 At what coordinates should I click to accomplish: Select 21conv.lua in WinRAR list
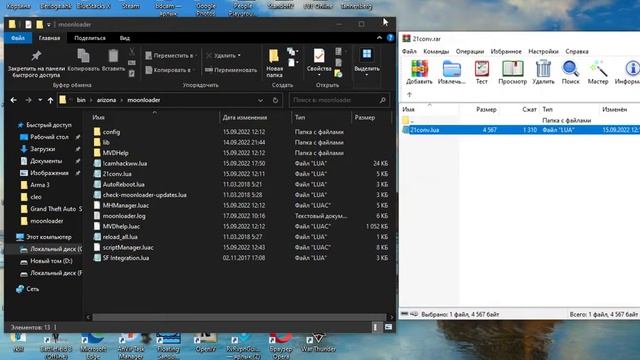click(x=520, y=130)
